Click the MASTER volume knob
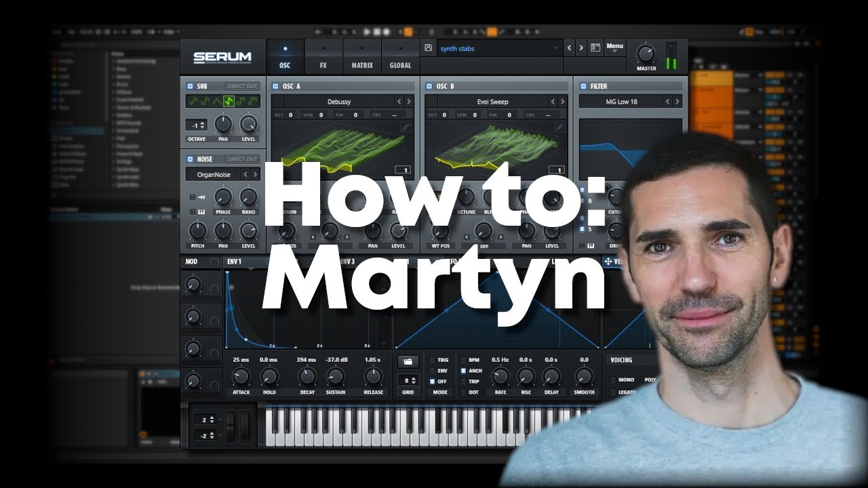868x488 pixels. click(646, 54)
